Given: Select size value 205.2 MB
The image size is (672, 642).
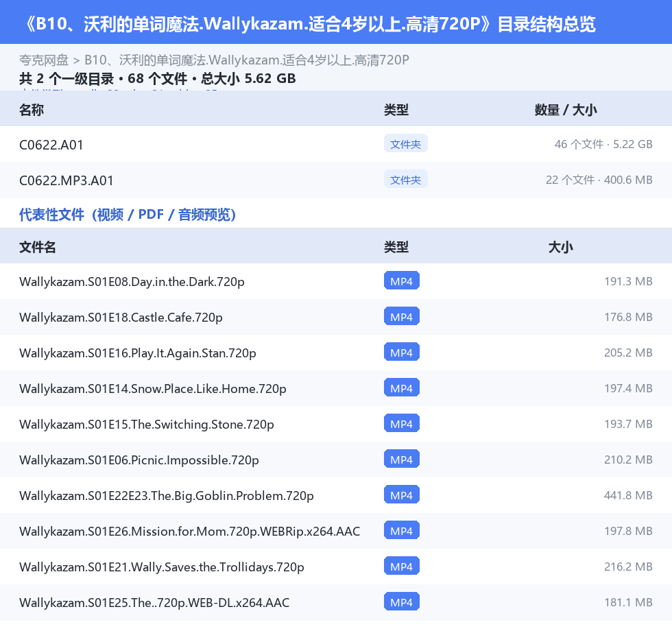Looking at the screenshot, I should pos(628,353).
